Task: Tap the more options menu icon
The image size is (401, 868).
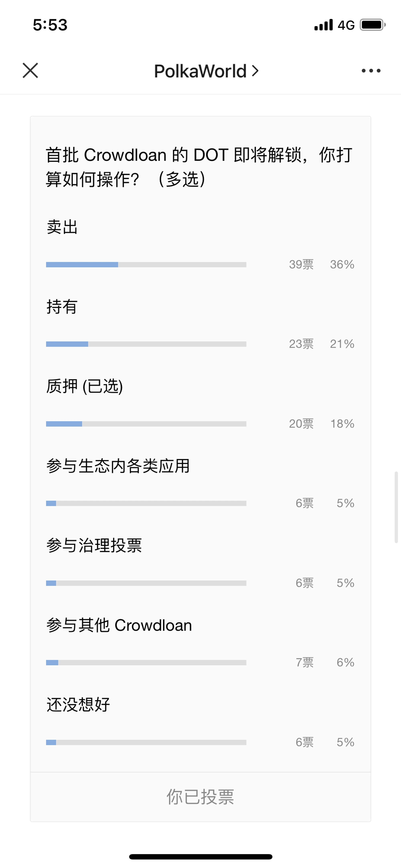Action: tap(371, 55)
